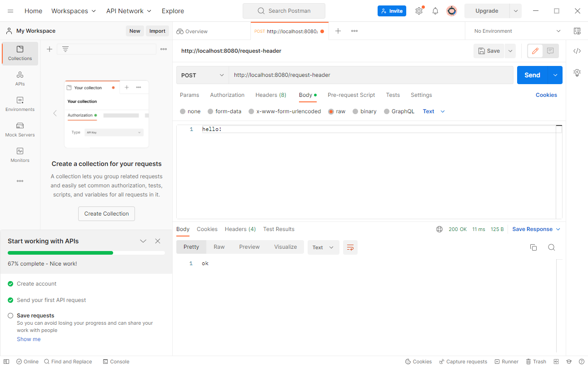Open the No Environment selector

(x=518, y=31)
